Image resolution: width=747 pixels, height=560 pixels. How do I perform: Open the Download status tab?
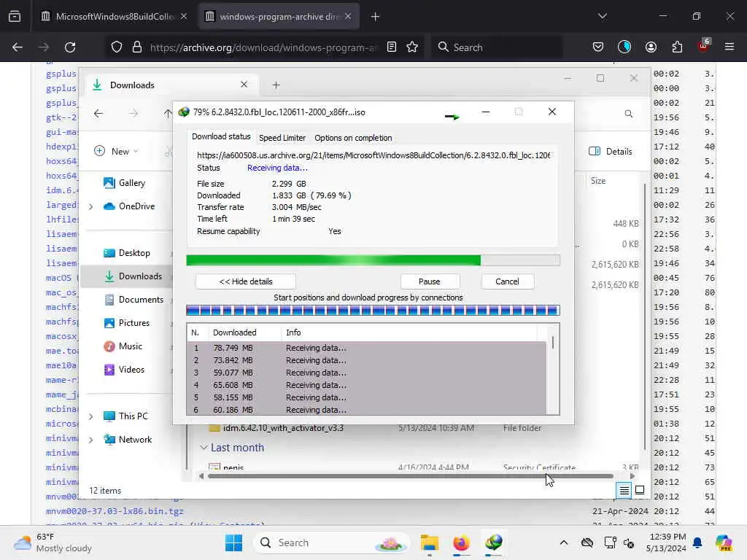(x=221, y=136)
